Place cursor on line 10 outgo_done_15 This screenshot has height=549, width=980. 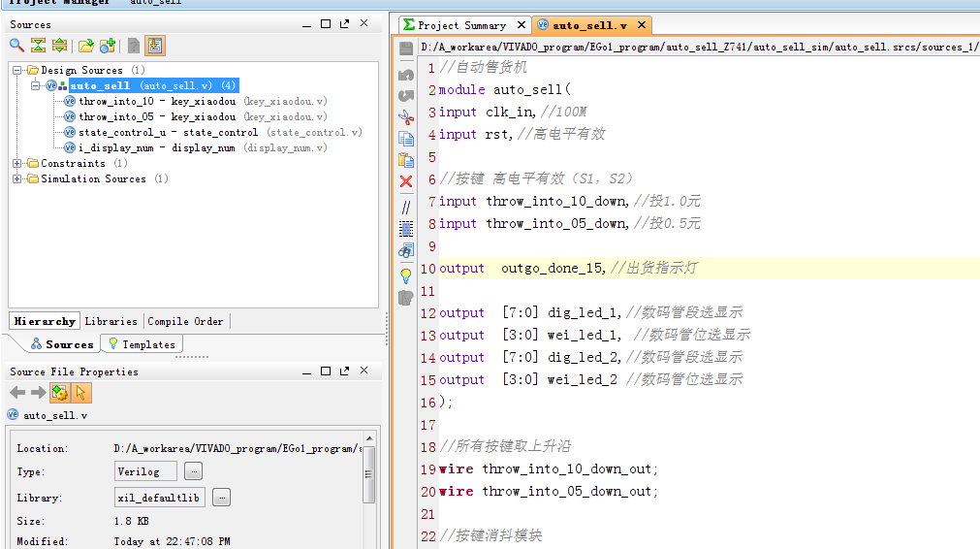(553, 269)
